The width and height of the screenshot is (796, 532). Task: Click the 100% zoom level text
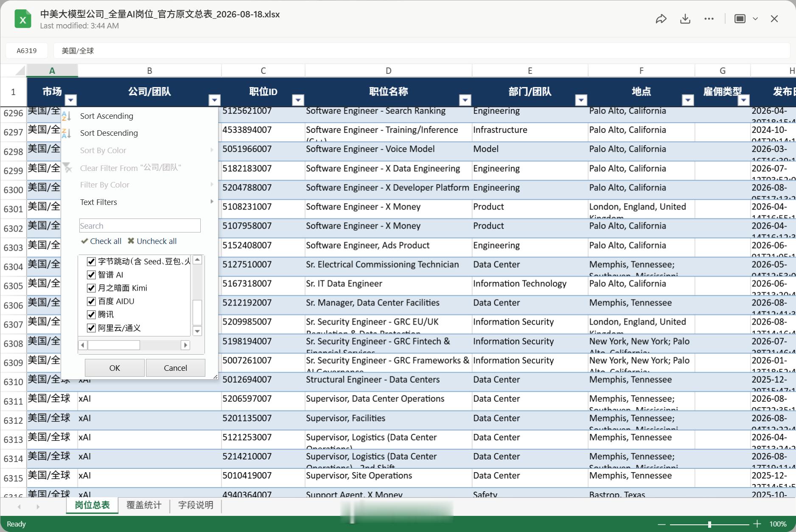click(x=778, y=524)
